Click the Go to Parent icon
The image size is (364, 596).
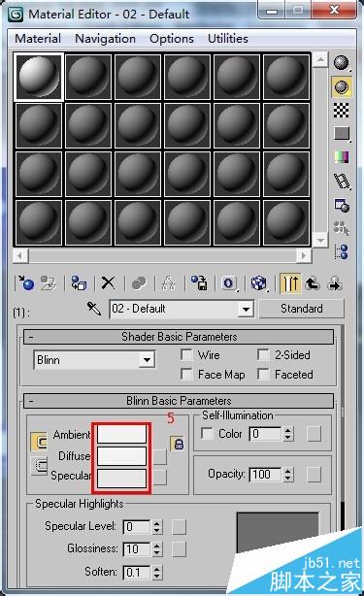(313, 283)
